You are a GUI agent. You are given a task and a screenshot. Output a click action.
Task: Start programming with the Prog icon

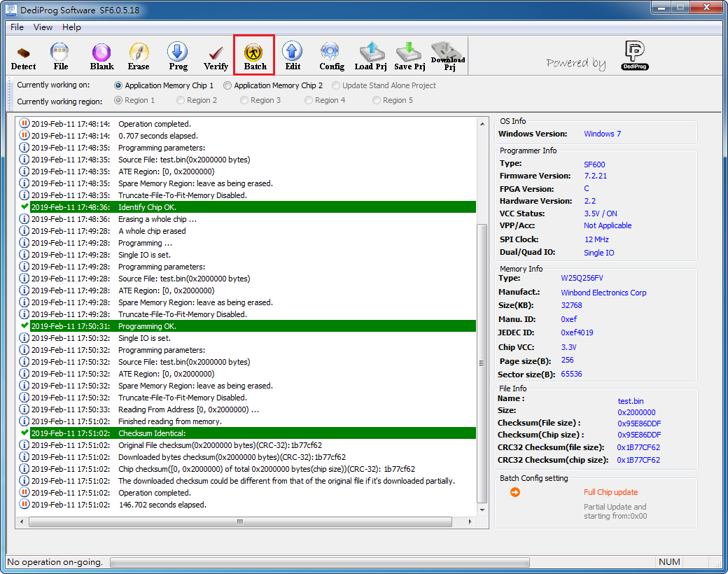[177, 55]
